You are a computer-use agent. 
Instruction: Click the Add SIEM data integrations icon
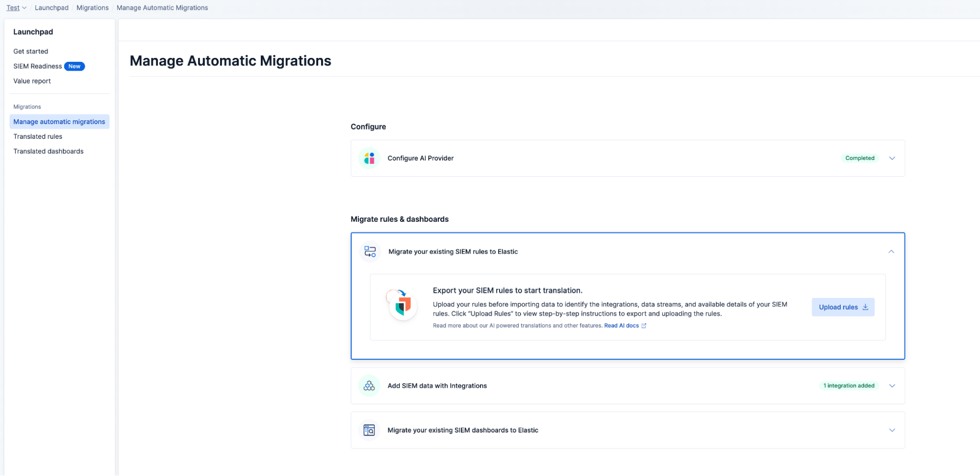[369, 386]
